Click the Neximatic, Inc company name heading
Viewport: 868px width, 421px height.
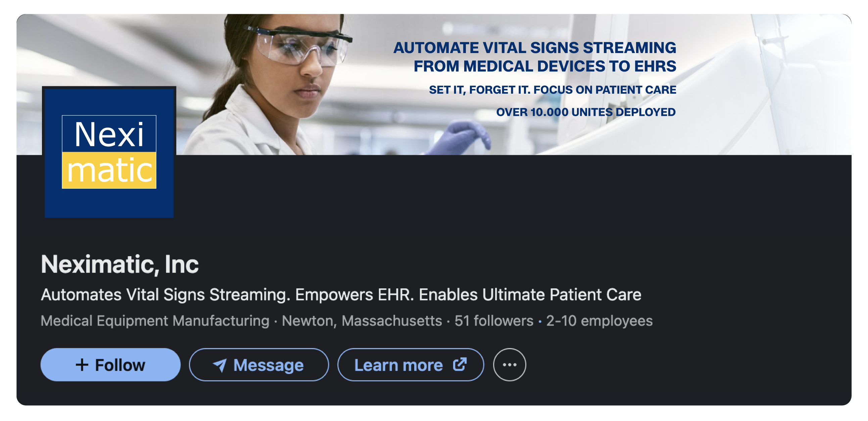coord(119,264)
